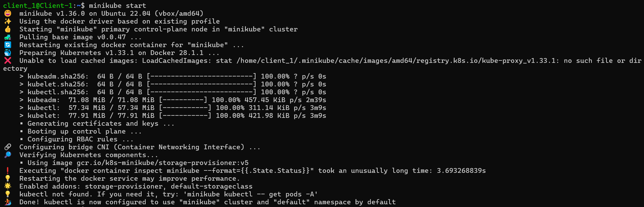Viewport: 644px width, 207px height.
Task: Click the gcr.io storage-provisioner image reference
Action: 162,163
